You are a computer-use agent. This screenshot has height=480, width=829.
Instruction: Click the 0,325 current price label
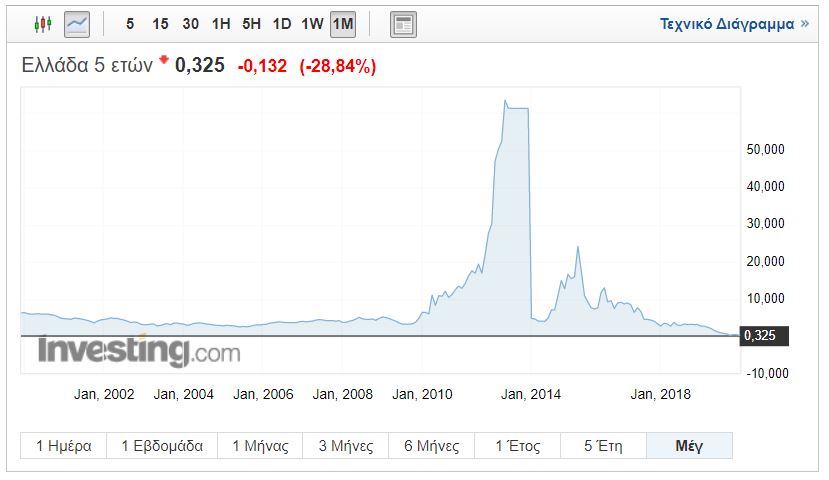tap(764, 336)
